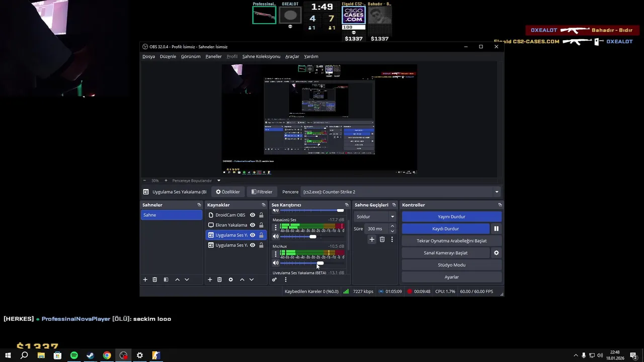Adjust Masaüstü Ses volume slider
Screen dimensions: 644x362
(313, 237)
